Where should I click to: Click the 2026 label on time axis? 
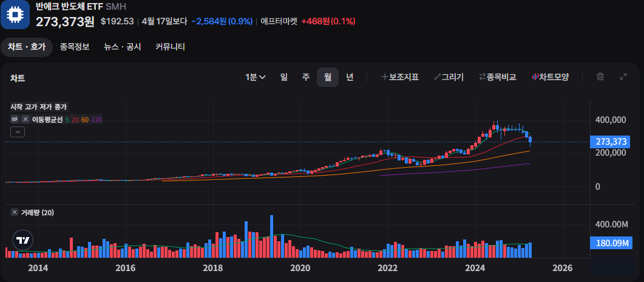[563, 269]
